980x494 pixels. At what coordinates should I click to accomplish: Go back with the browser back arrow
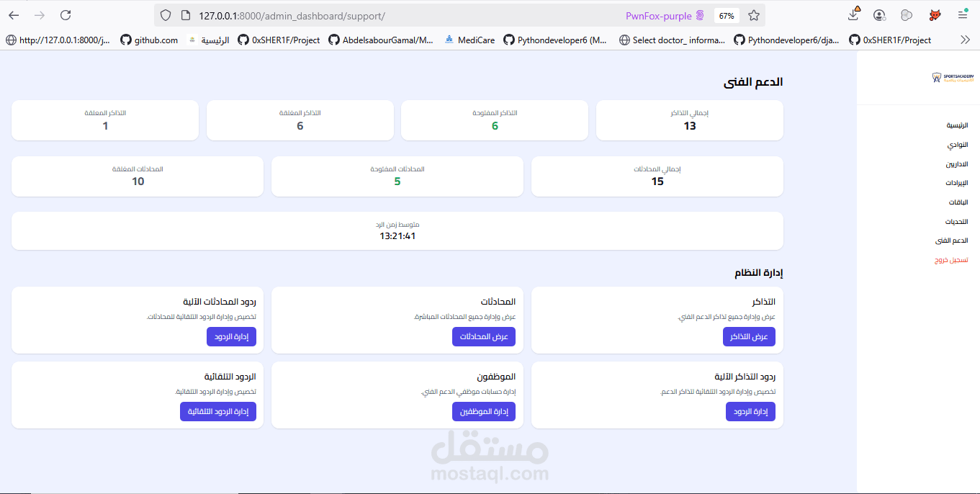pyautogui.click(x=14, y=15)
